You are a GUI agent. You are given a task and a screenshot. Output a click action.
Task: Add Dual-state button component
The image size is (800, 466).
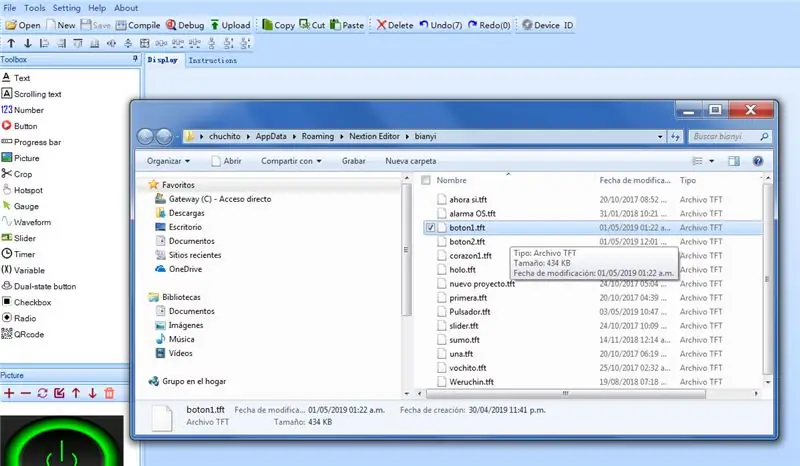pos(39,286)
